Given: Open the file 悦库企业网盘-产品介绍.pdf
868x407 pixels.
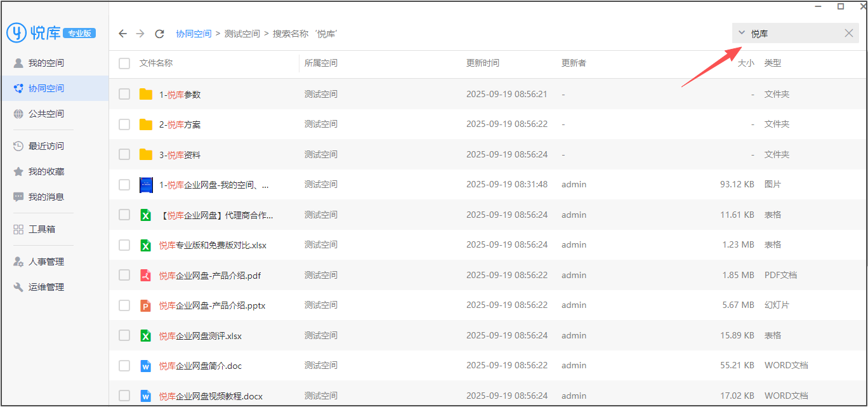Looking at the screenshot, I should pyautogui.click(x=210, y=276).
